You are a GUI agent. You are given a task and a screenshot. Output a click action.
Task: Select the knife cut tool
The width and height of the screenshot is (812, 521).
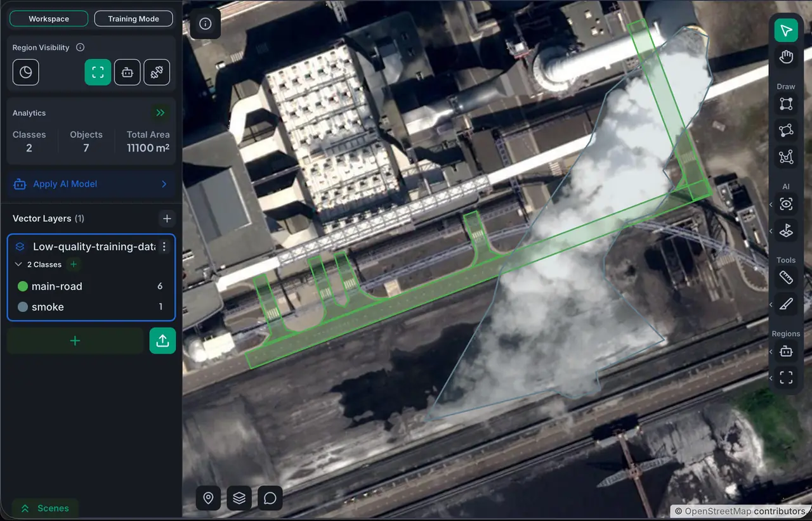pos(786,304)
